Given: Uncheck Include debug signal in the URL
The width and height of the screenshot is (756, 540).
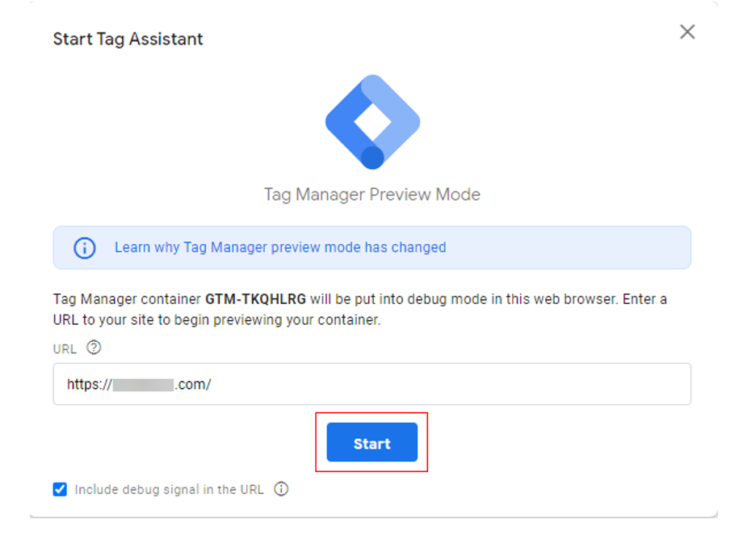Looking at the screenshot, I should [x=60, y=489].
